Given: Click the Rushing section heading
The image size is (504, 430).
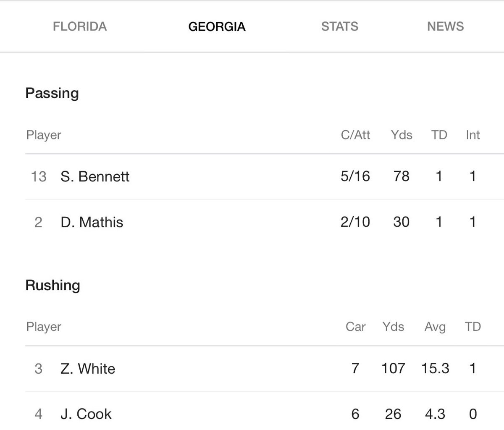Looking at the screenshot, I should pos(52,285).
